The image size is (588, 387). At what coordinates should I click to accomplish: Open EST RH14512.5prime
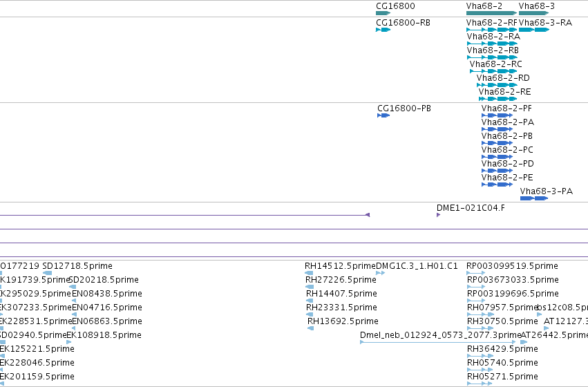340,266
